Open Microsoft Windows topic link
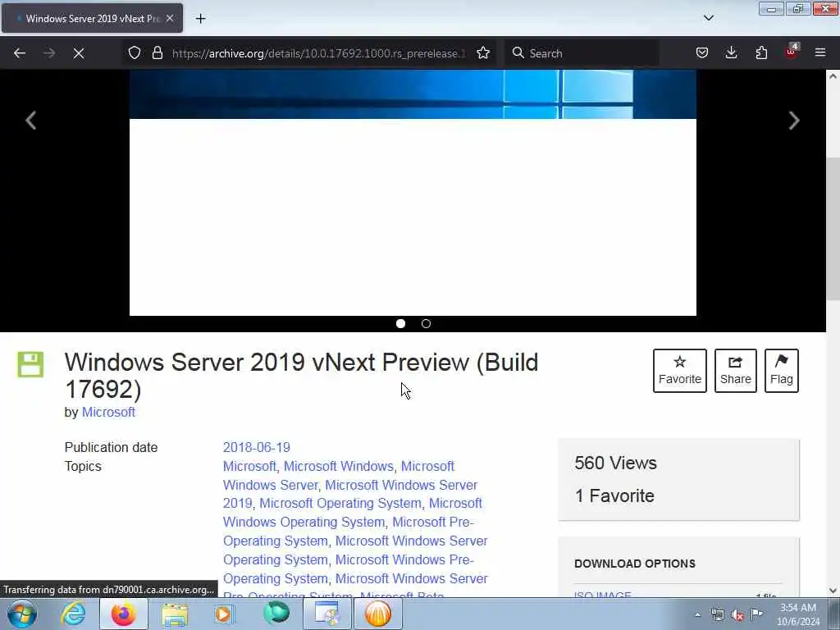Image resolution: width=840 pixels, height=630 pixels. pyautogui.click(x=339, y=466)
